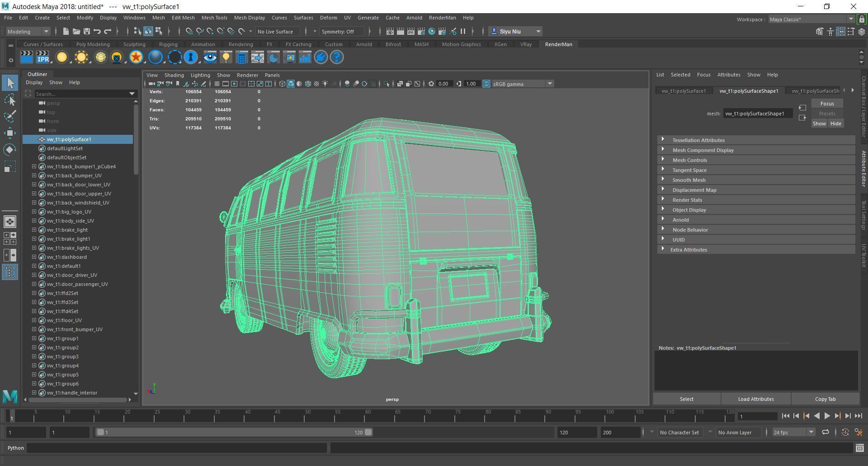Open the viewport Shading menu
Image resolution: width=868 pixels, height=466 pixels.
(x=174, y=75)
